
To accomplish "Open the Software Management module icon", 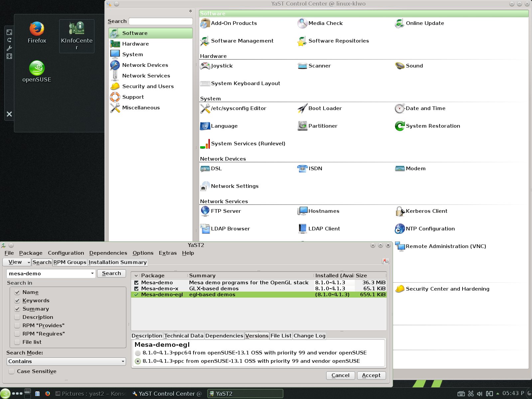I will [204, 41].
